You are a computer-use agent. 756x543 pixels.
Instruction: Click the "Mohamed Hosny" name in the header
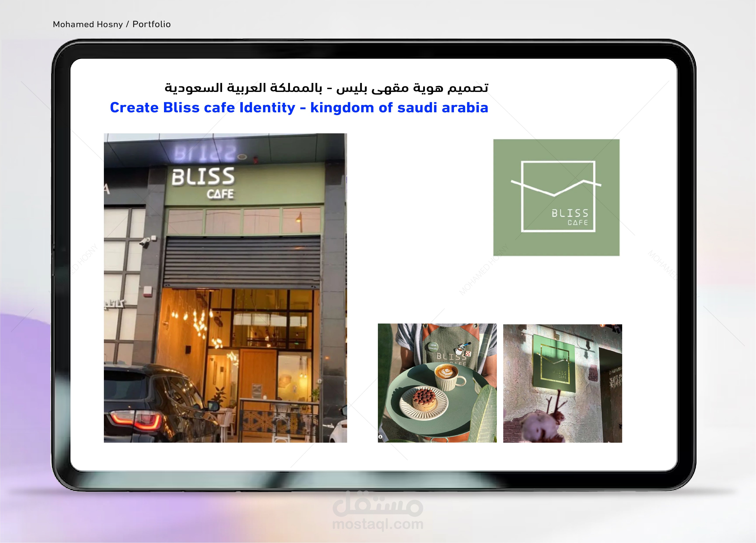[x=88, y=24]
